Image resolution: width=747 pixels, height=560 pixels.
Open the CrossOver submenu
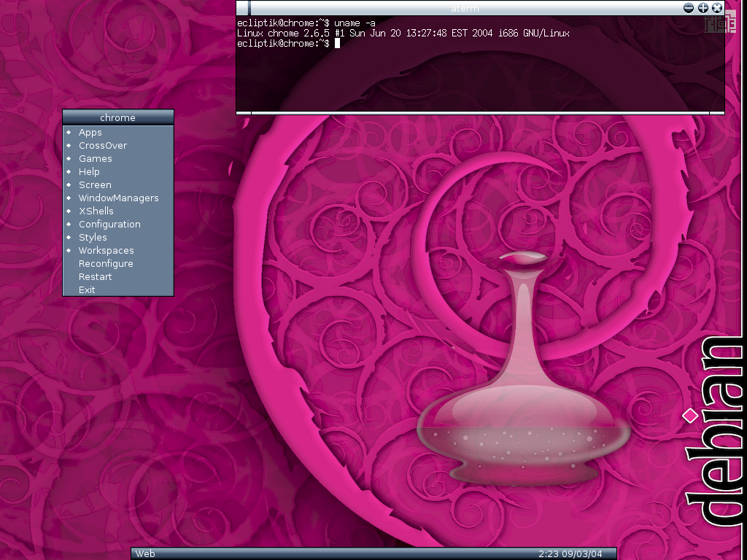(x=103, y=145)
